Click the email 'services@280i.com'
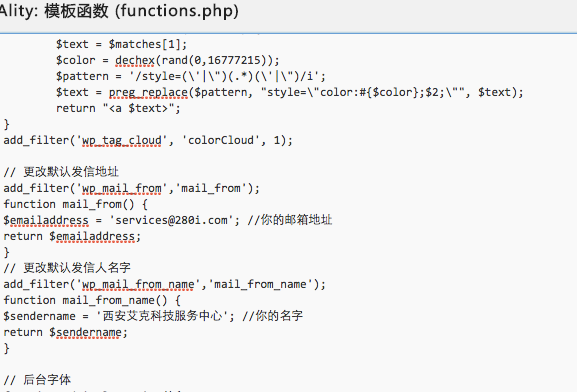Image resolution: width=577 pixels, height=392 pixels. pyautogui.click(x=171, y=220)
